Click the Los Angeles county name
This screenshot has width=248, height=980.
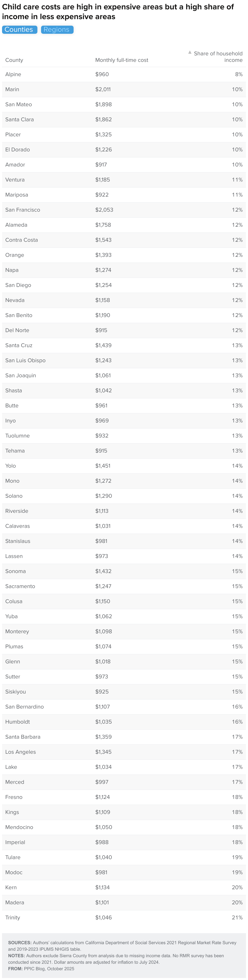(x=21, y=752)
